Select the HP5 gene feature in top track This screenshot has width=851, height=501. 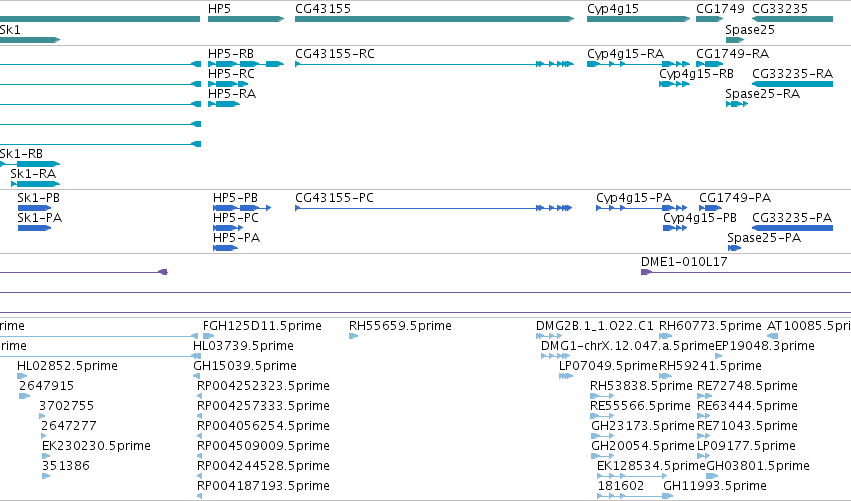pos(246,19)
